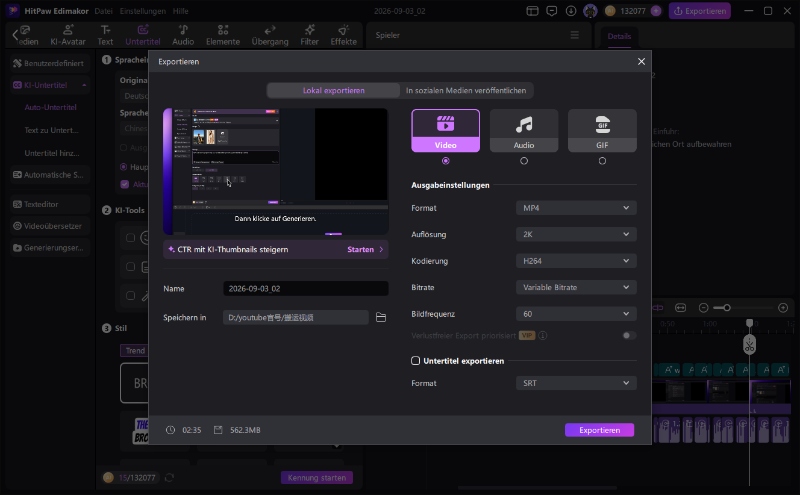This screenshot has width=800, height=495.
Task: Click the scissors split icon on playhead
Action: [749, 345]
